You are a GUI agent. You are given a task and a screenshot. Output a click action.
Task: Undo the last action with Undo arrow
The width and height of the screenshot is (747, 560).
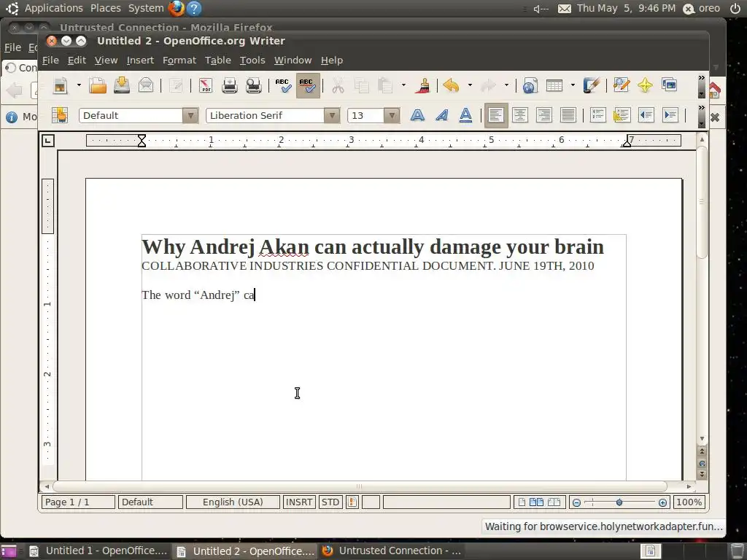(x=451, y=86)
